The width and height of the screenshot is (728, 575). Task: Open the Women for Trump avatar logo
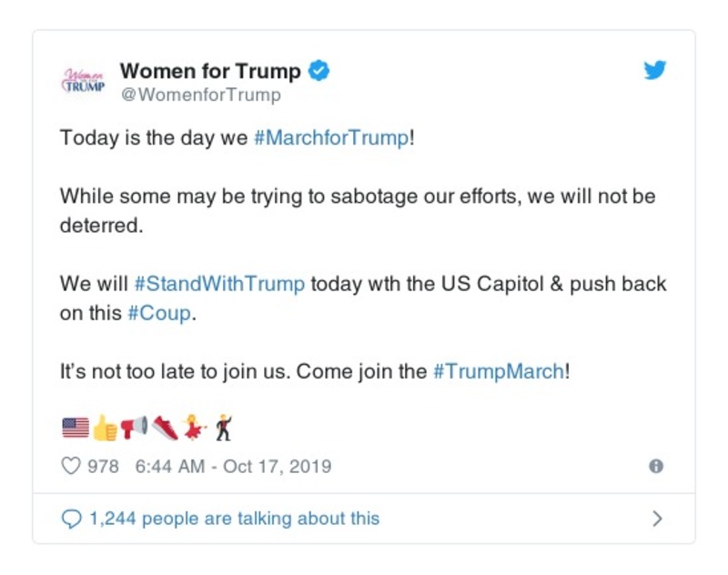point(83,80)
